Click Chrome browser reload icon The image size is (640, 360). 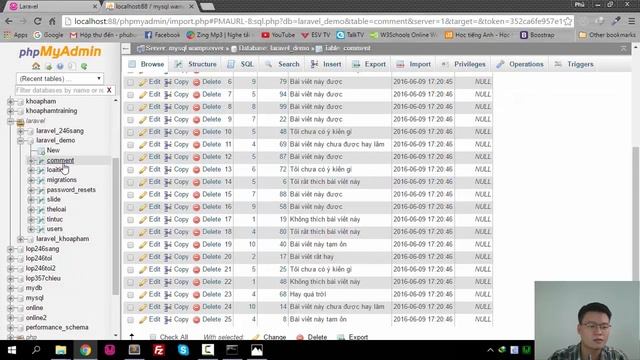coord(38,21)
